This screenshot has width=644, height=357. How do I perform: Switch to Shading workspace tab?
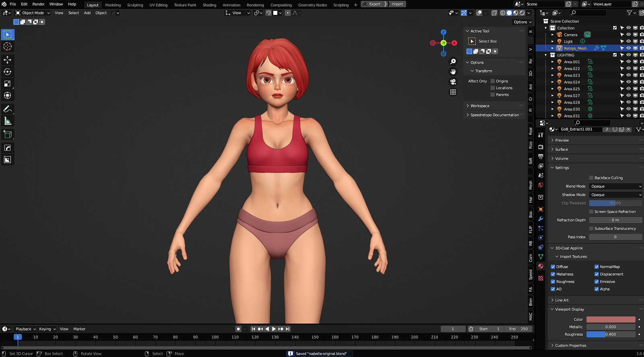(x=209, y=5)
